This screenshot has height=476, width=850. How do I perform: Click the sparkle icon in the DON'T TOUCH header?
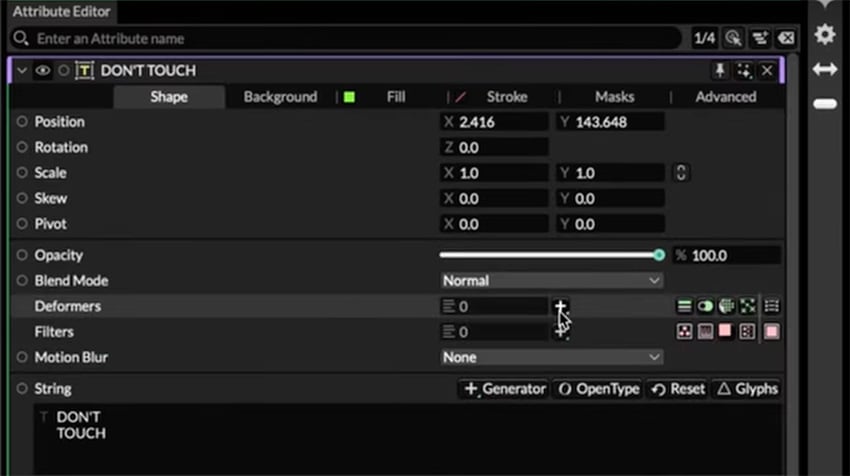pyautogui.click(x=744, y=70)
